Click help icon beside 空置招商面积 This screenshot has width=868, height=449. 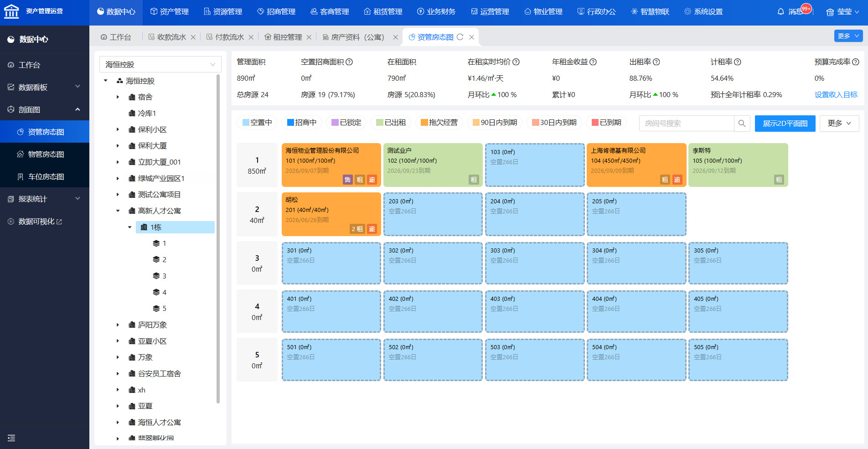349,62
